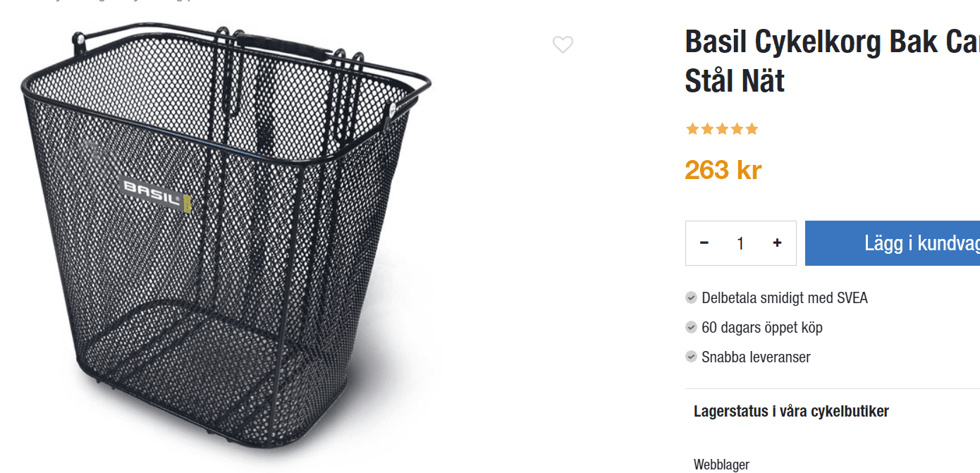Click the fifth star of the rating
The height and width of the screenshot is (473, 980).
tap(752, 129)
